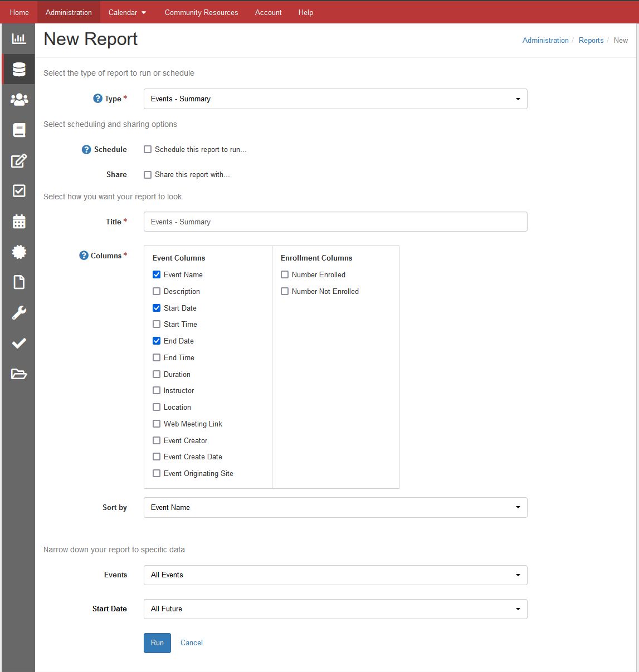This screenshot has height=672, width=639.
Task: Click the book icon in the sidebar
Action: click(18, 130)
